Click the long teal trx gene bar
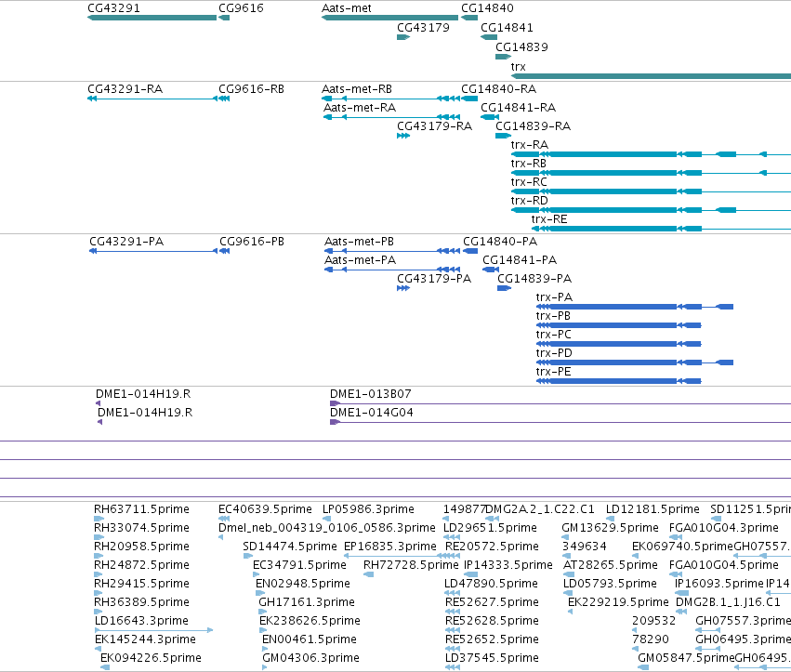Screen dimensions: 791x672 pyautogui.click(x=651, y=76)
